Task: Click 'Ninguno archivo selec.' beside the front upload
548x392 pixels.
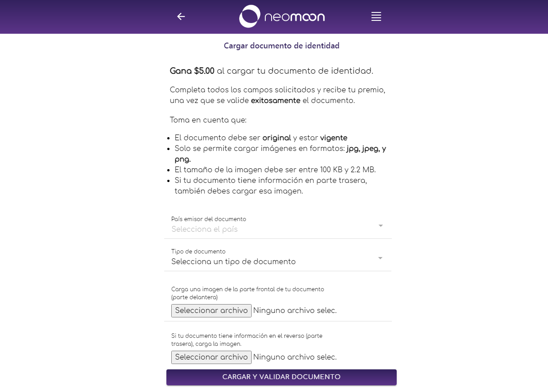Action: pyautogui.click(x=295, y=310)
